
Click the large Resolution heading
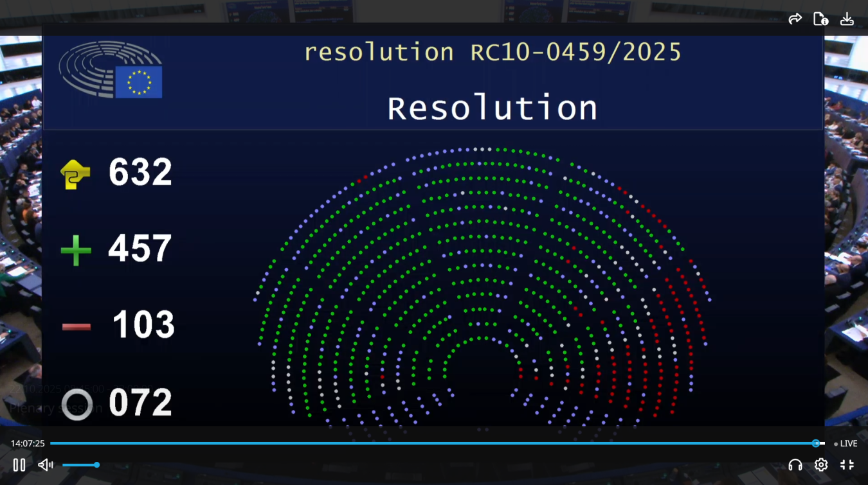(x=492, y=108)
